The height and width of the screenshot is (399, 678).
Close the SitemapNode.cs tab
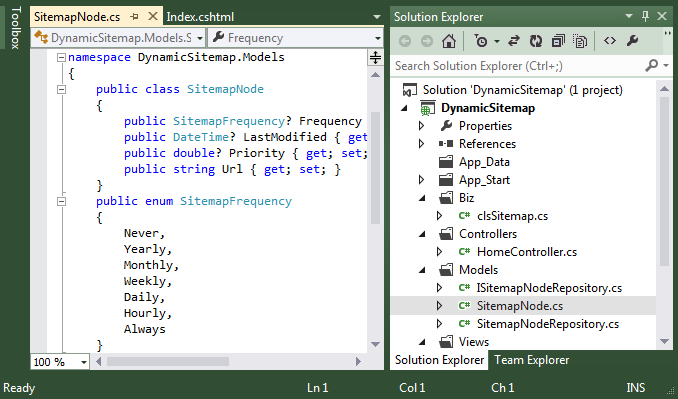click(153, 16)
